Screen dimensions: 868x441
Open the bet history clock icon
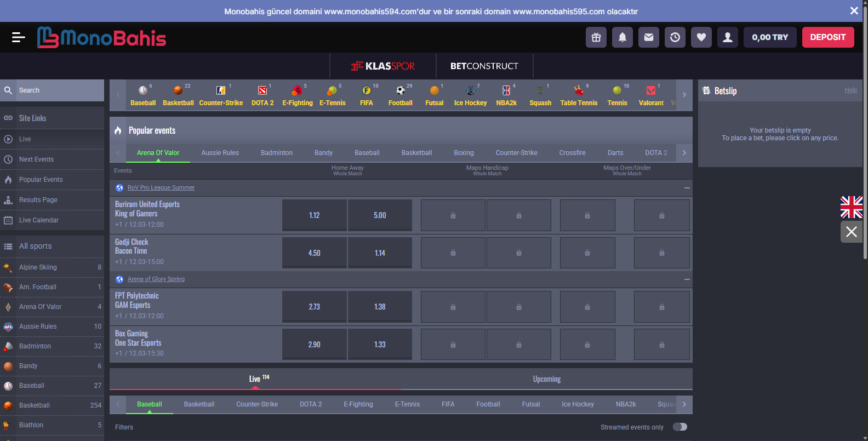coord(675,37)
